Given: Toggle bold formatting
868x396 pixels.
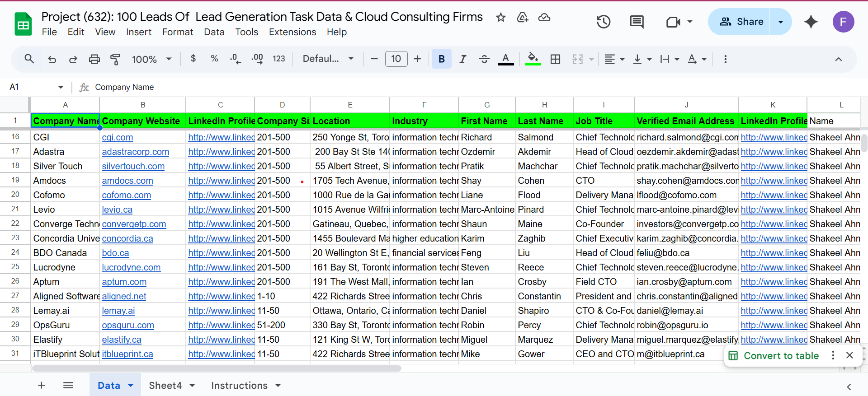Looking at the screenshot, I should click(442, 59).
